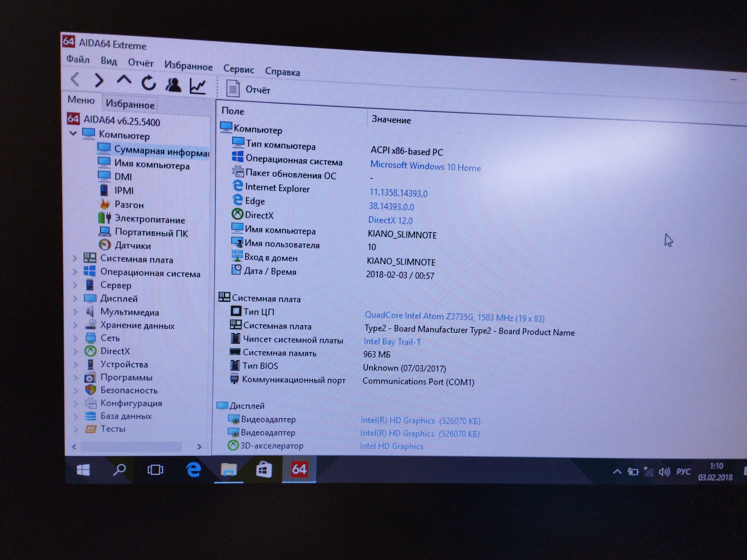The height and width of the screenshot is (560, 747).
Task: Click the DMI tree item icon
Action: pos(104,175)
